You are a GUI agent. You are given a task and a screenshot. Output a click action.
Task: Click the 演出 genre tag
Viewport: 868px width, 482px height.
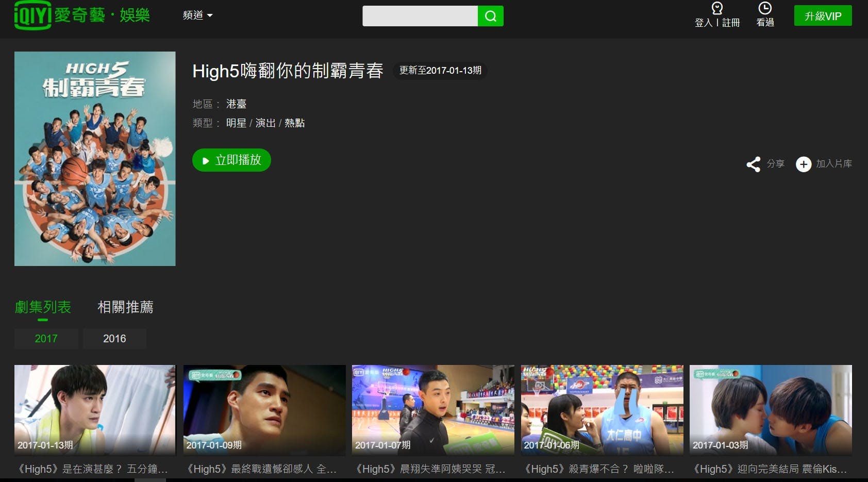[265, 123]
